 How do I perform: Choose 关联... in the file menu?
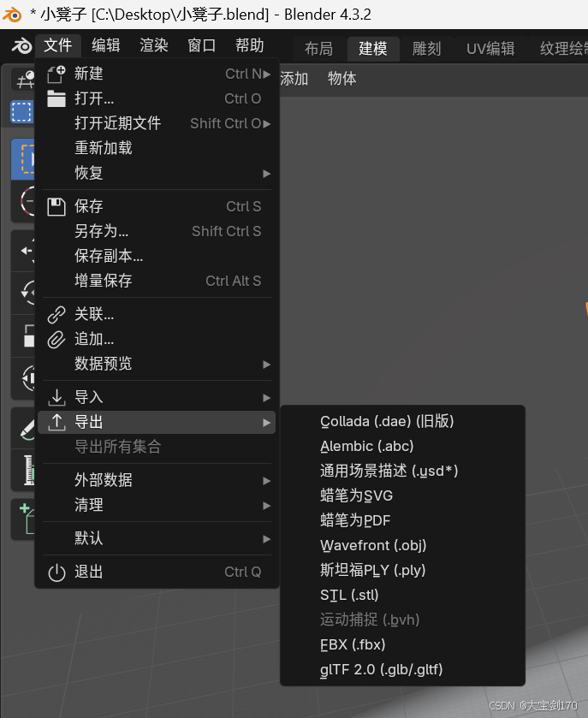tap(157, 315)
